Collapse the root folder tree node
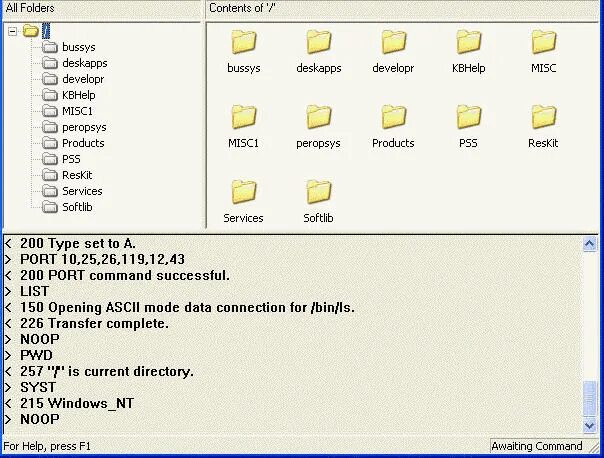 point(13,31)
